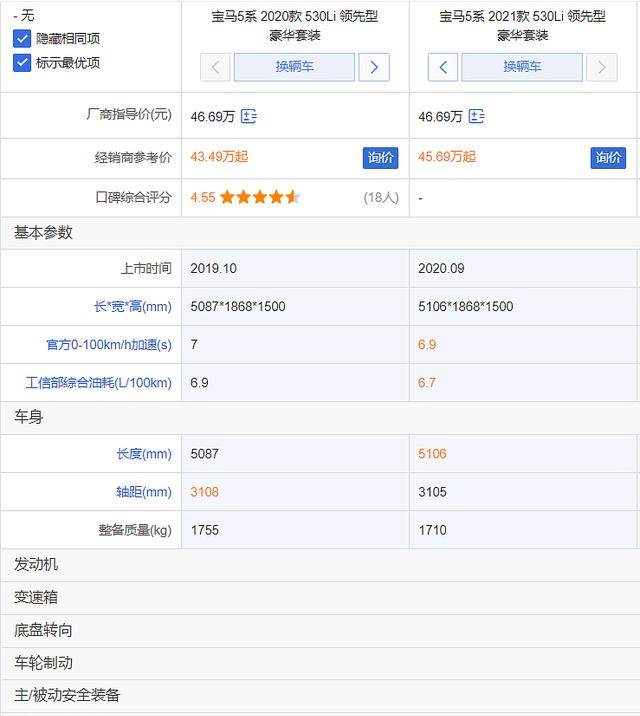Expand the 车轮制动 section
Viewport: 640px width, 716px height.
point(320,663)
